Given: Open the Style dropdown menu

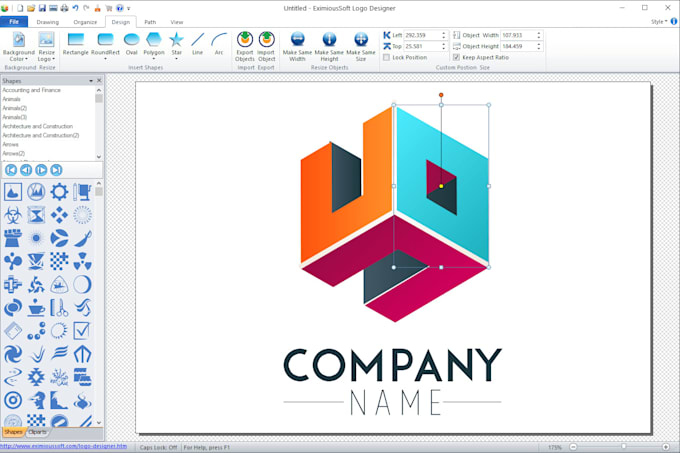Looking at the screenshot, I should [x=658, y=21].
